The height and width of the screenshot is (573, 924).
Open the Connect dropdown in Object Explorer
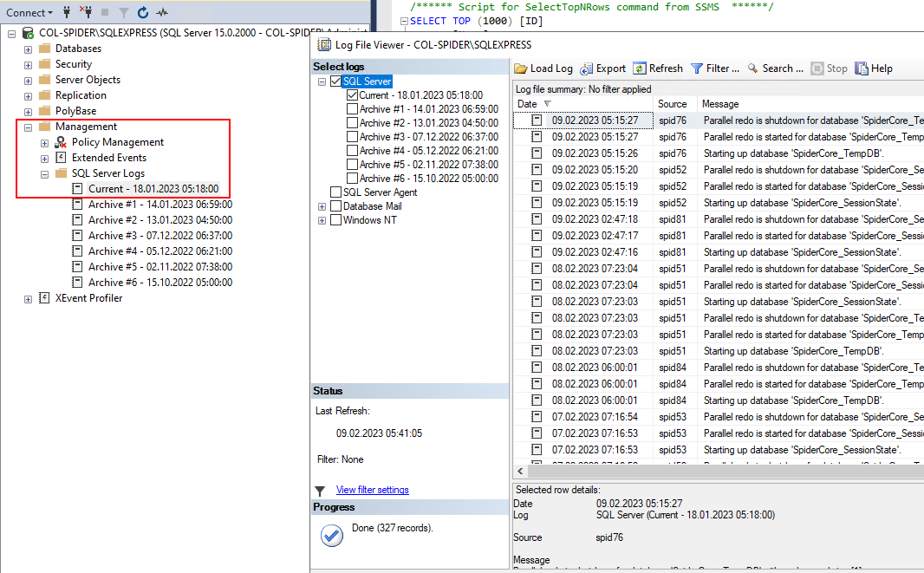click(29, 12)
